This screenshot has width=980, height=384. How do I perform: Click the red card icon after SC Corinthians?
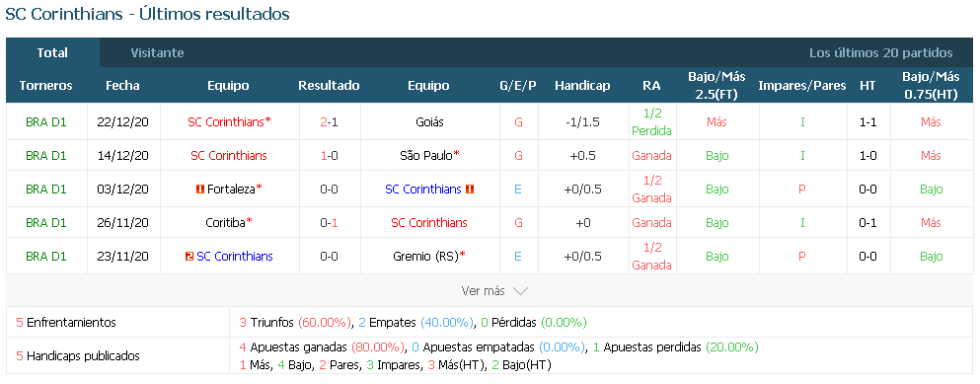tap(470, 189)
